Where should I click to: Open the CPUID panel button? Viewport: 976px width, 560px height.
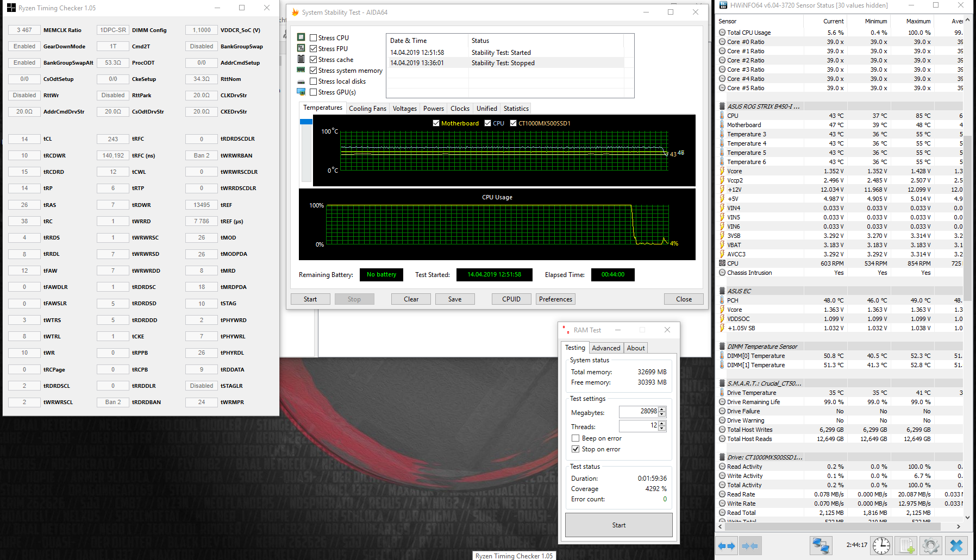coord(511,299)
